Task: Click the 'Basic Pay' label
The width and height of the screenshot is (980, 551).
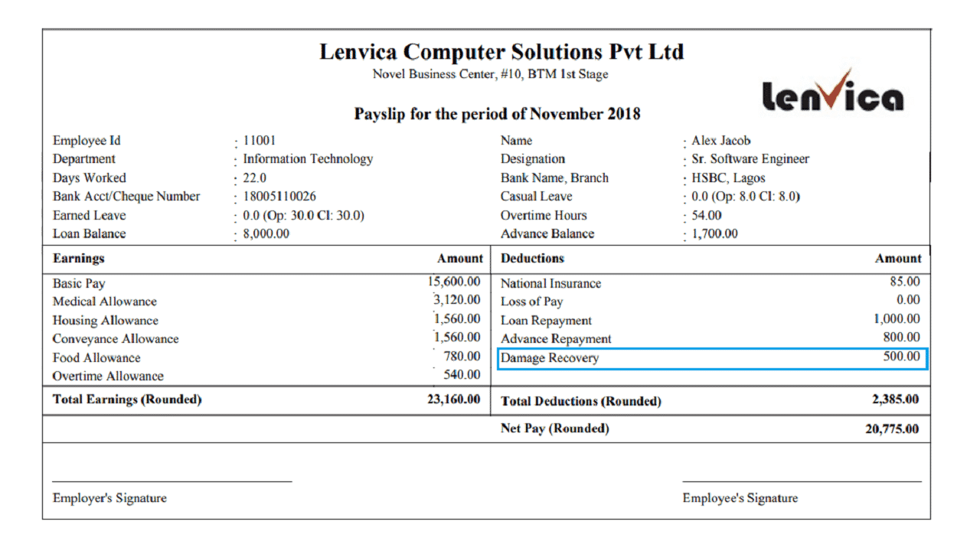Action: 79,284
